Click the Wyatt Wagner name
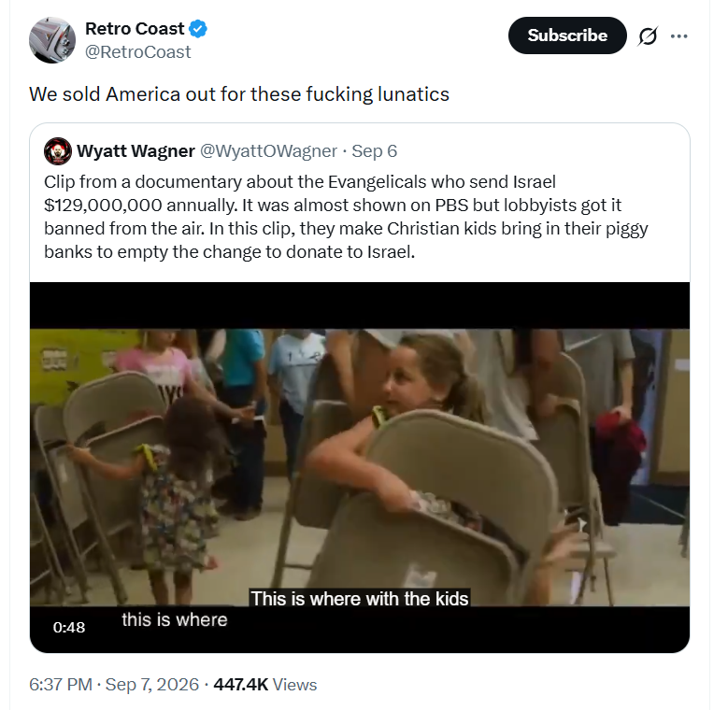 pyautogui.click(x=136, y=151)
